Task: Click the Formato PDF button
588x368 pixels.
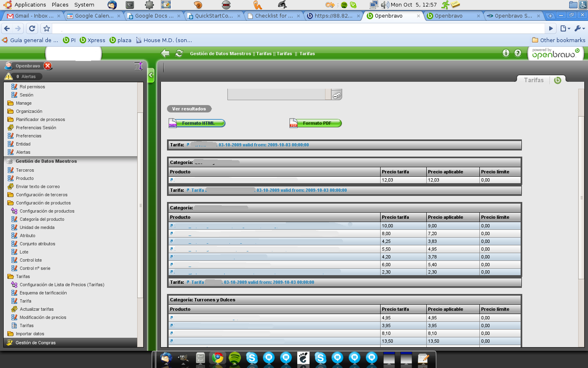Action: [316, 123]
